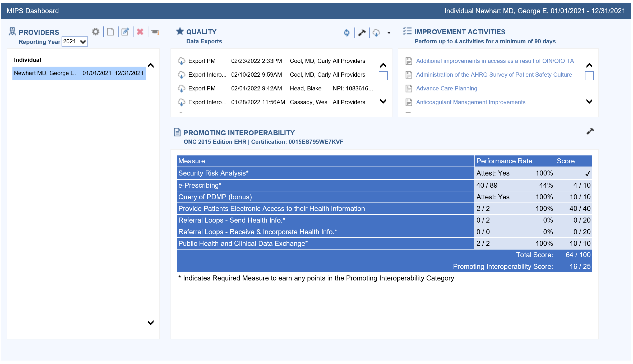Click the red X delete provider icon
Viewport: 633px width, 364px height.
140,32
